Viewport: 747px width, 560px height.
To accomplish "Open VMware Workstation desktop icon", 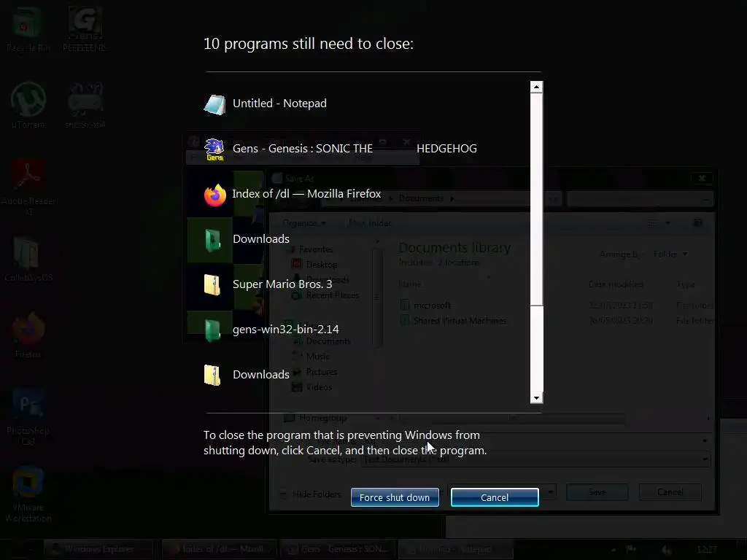I will pos(28,494).
